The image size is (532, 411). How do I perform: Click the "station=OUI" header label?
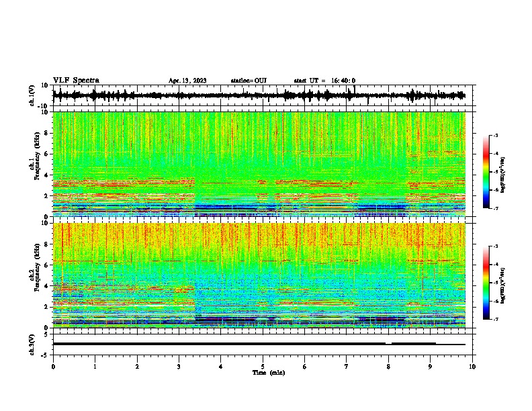249,81
